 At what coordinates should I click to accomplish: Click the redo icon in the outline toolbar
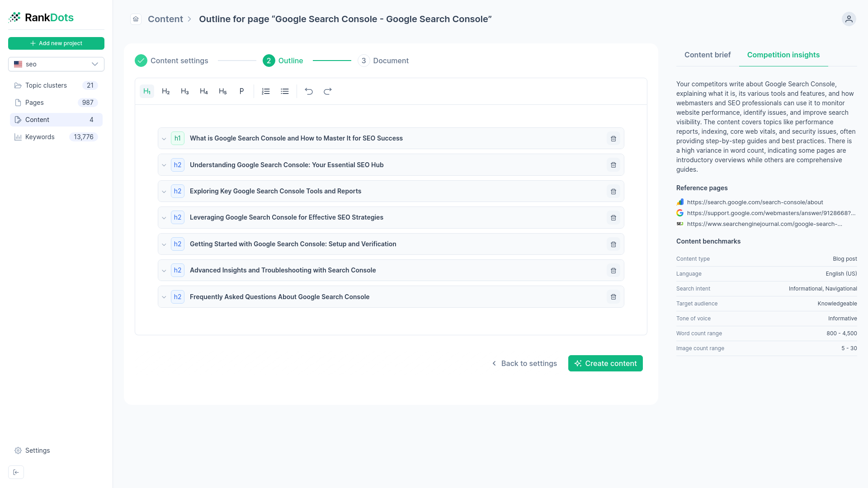pyautogui.click(x=327, y=91)
